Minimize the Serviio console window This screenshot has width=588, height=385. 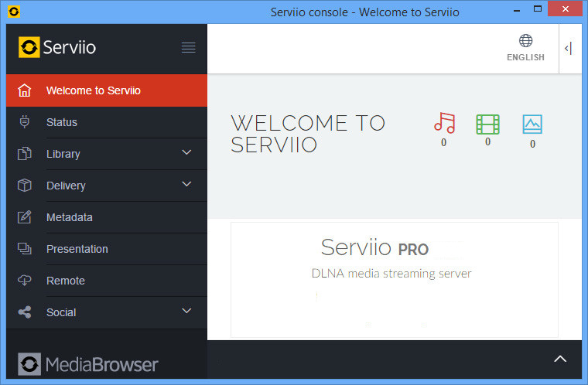click(517, 10)
